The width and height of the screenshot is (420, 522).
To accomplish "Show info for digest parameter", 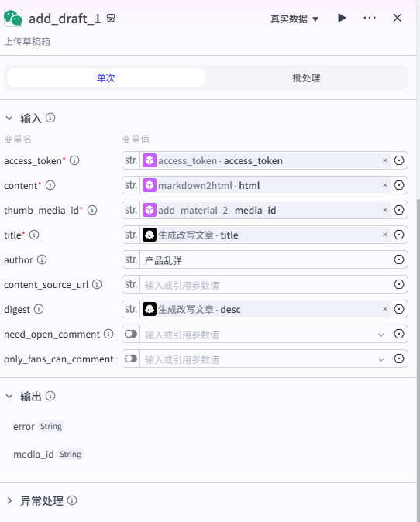I will 39,309.
